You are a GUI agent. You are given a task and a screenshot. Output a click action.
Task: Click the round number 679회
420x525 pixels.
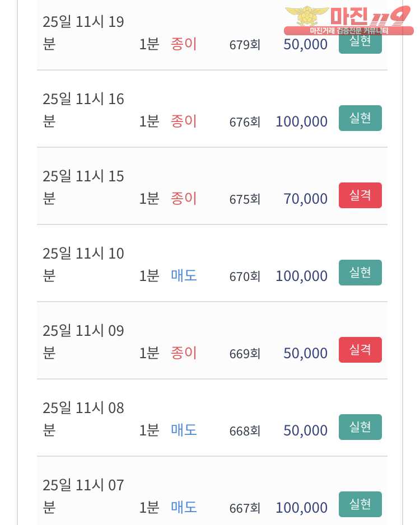[x=245, y=45]
